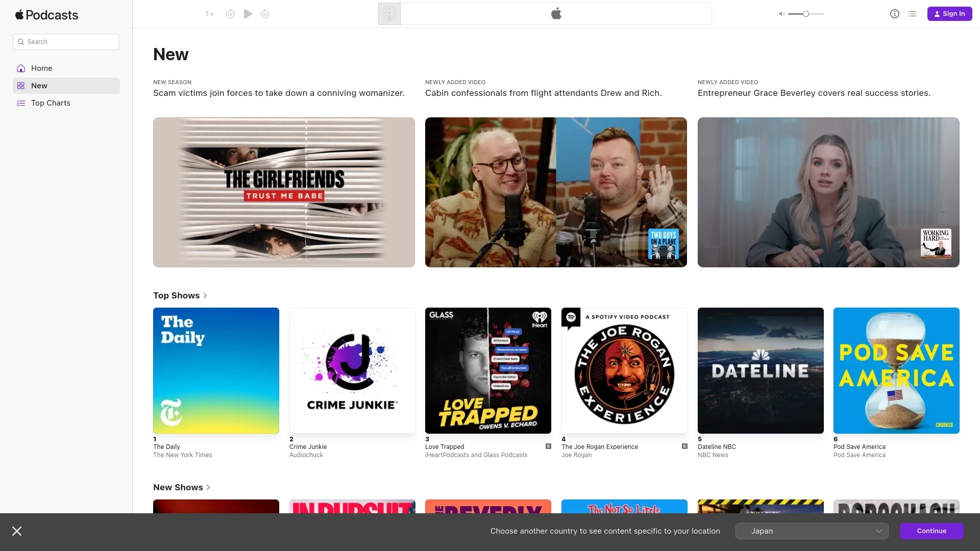Click iHeartPodcasts and Glass Podcasts text
Image resolution: width=980 pixels, height=551 pixels.
(476, 455)
